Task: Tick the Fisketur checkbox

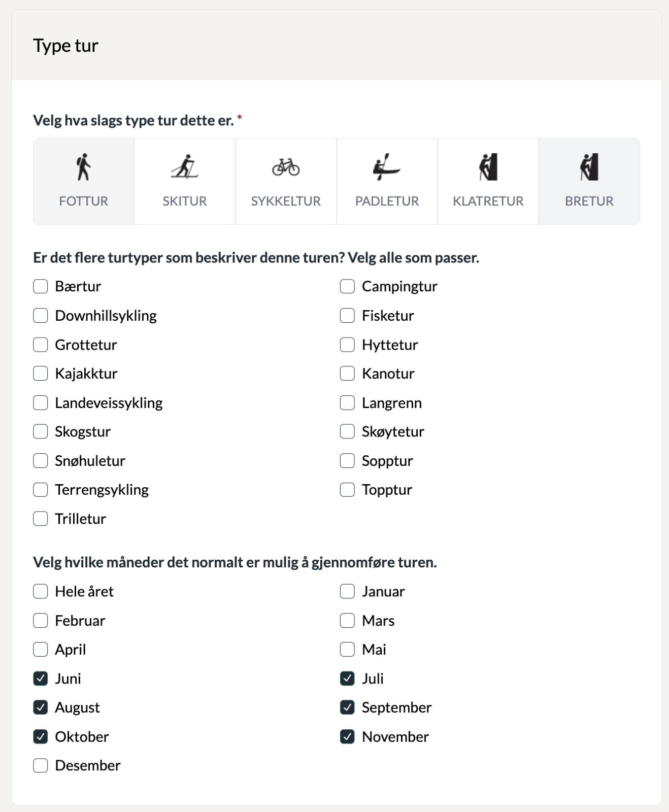Action: (347, 316)
